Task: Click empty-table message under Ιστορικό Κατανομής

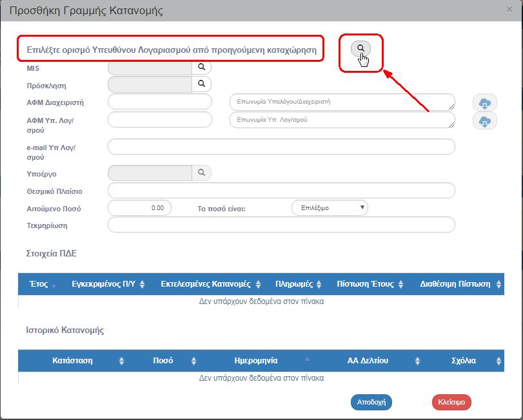Action: pos(261,378)
